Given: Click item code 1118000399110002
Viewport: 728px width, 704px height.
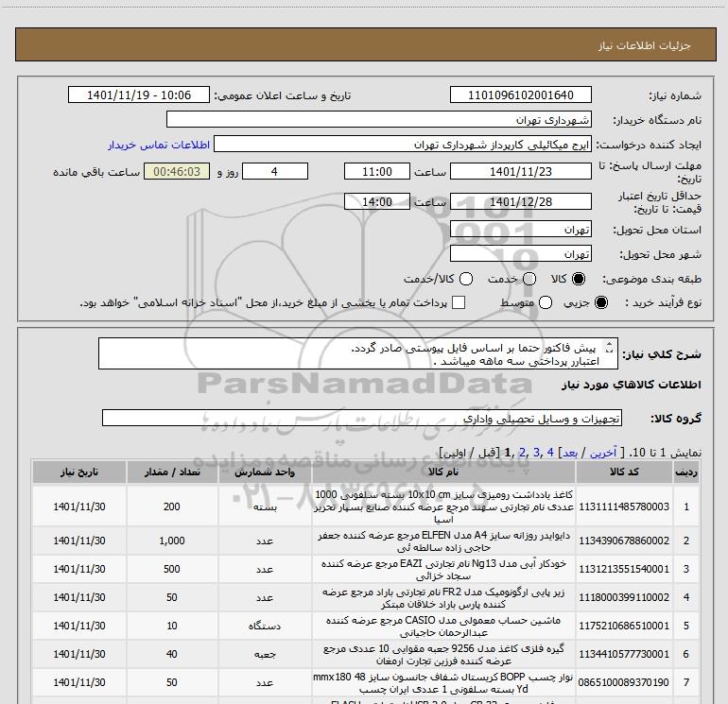Looking at the screenshot, I should (x=624, y=598).
